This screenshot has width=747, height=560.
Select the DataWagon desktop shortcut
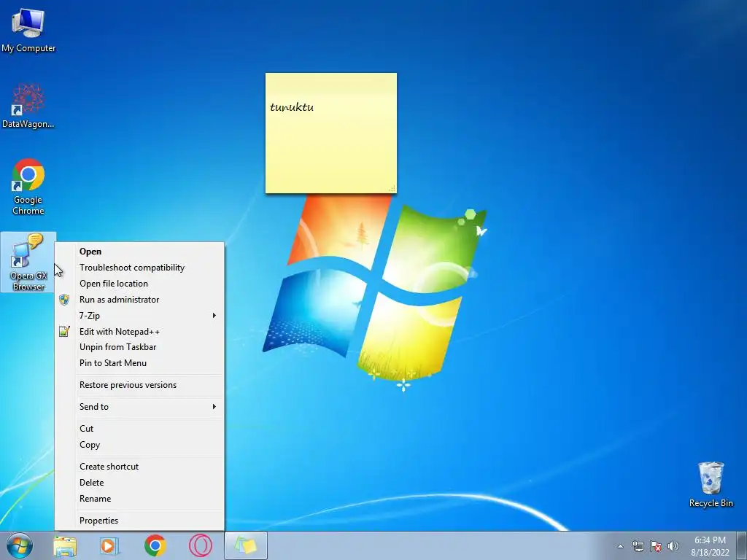click(28, 106)
